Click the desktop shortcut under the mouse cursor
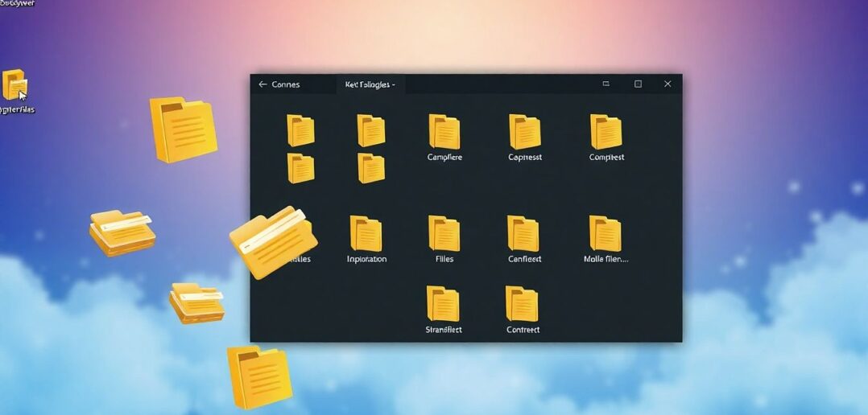The width and height of the screenshot is (868, 415). 14,85
